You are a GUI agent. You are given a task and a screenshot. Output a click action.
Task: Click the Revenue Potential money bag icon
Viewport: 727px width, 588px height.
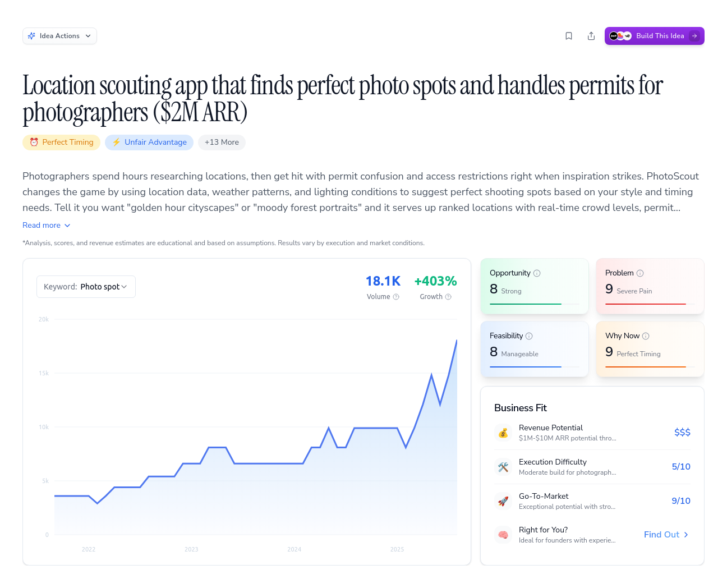[503, 433]
